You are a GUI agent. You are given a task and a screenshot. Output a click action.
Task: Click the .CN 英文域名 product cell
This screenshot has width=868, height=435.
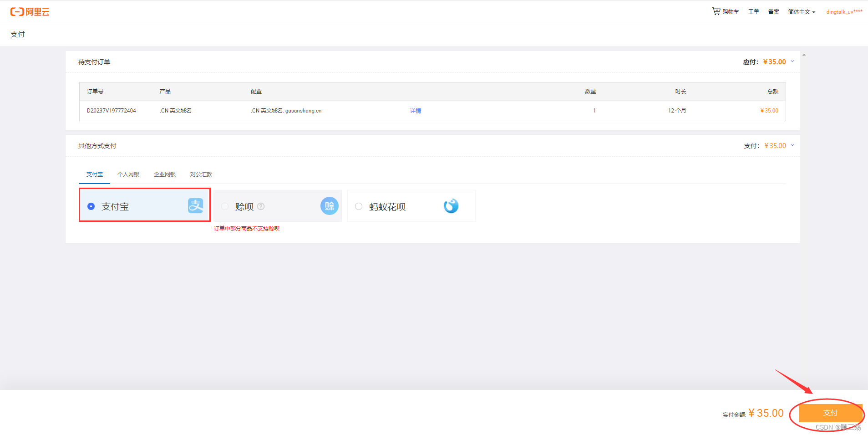(x=176, y=111)
